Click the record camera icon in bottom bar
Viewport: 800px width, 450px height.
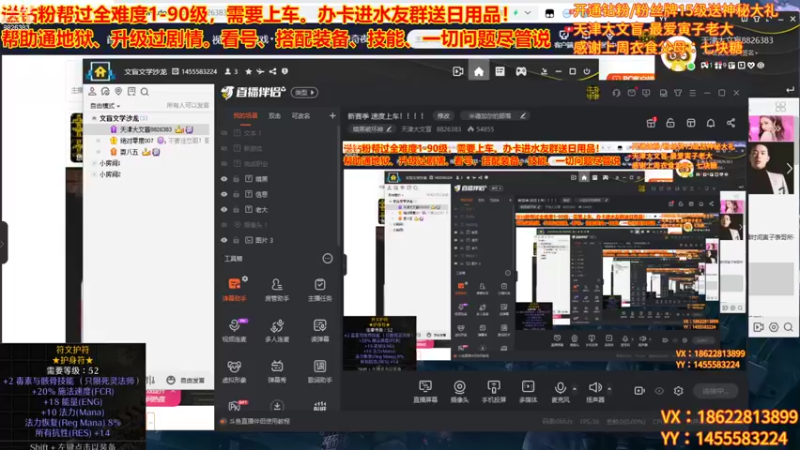(639, 391)
